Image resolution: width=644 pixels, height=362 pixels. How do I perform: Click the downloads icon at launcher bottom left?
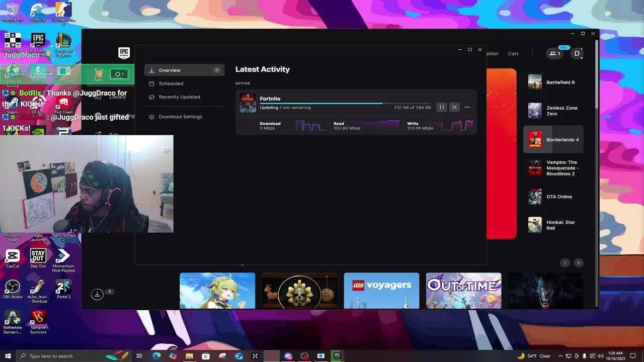[x=97, y=294]
